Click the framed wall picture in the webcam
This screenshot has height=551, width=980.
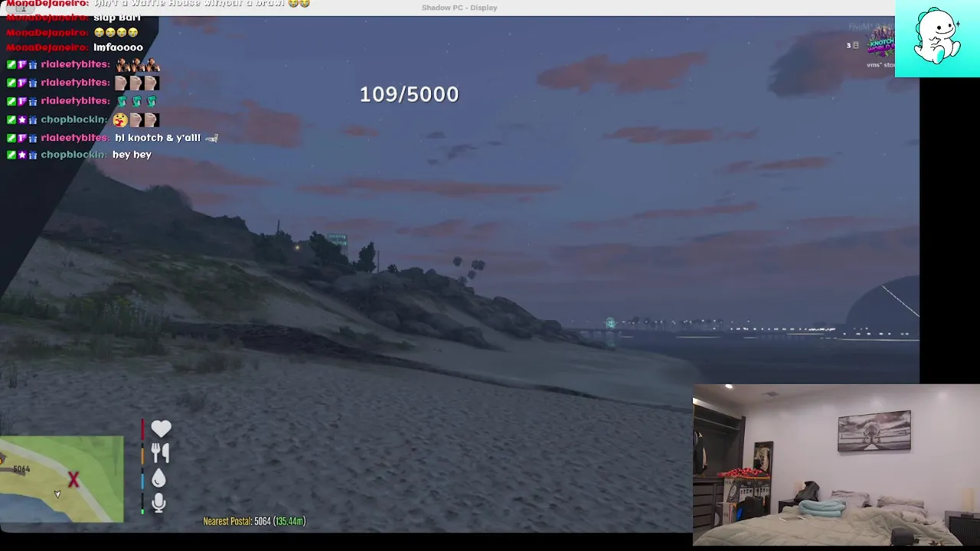pos(874,431)
